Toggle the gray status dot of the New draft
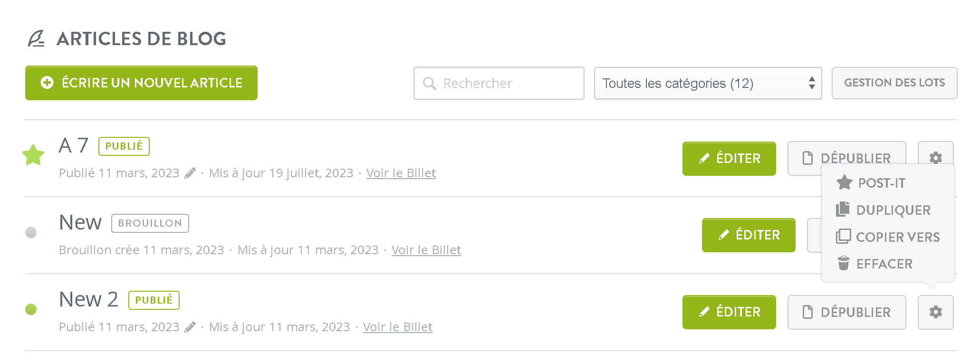Image resolution: width=980 pixels, height=363 pixels. 31,232
